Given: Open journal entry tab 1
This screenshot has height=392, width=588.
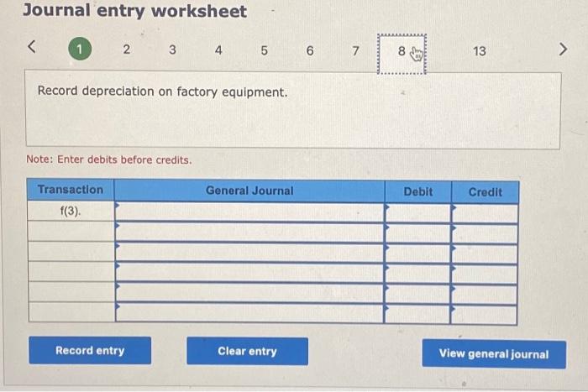Looking at the screenshot, I should (x=80, y=49).
